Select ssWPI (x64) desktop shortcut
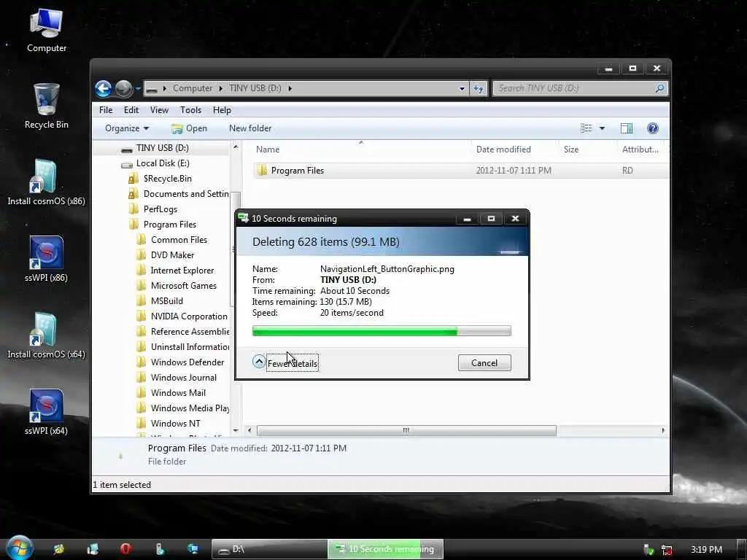Image resolution: width=747 pixels, height=560 pixels. 46,413
